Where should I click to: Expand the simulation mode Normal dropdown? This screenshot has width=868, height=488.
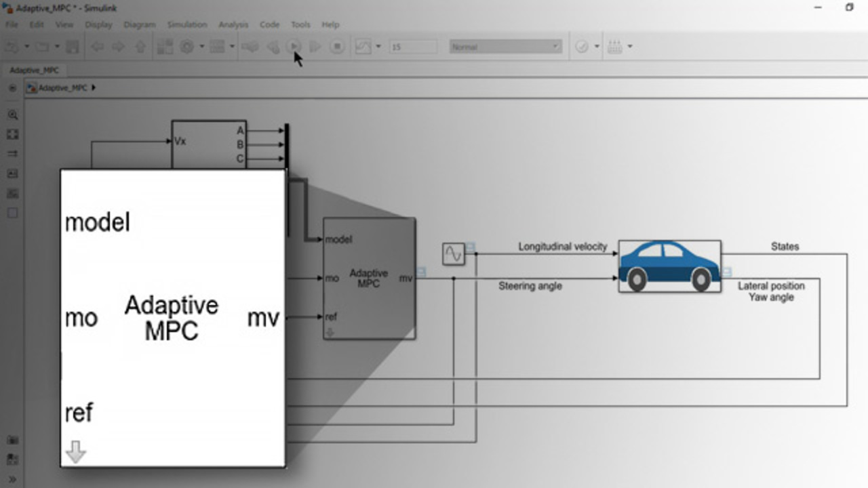pos(555,47)
